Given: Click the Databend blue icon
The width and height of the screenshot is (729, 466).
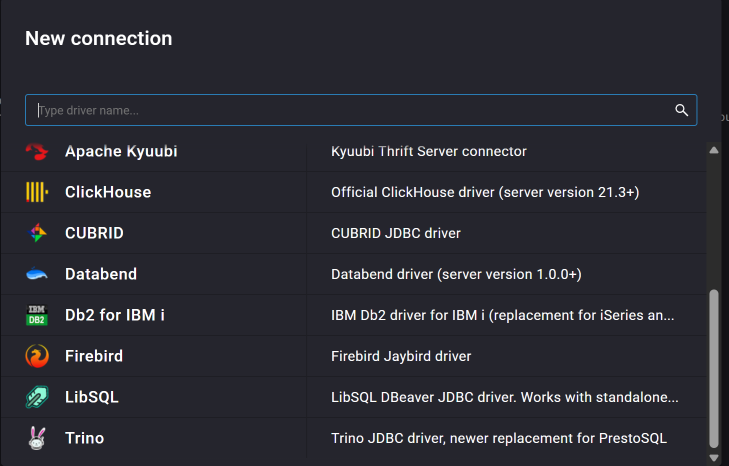Looking at the screenshot, I should pyautogui.click(x=37, y=274).
